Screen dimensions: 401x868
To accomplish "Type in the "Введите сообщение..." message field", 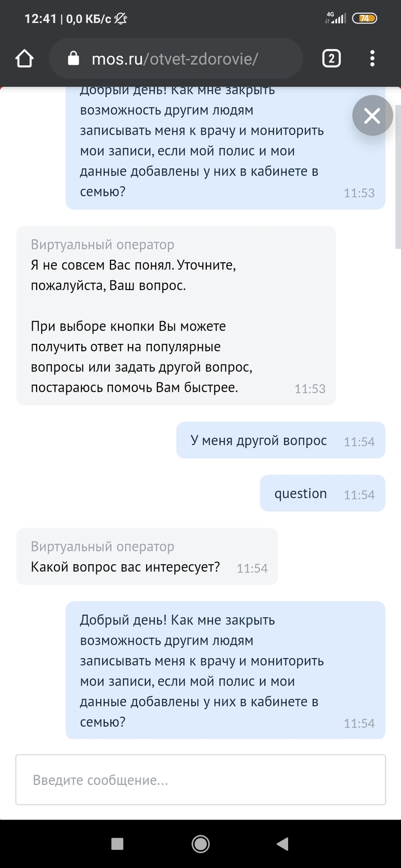I will 200,780.
